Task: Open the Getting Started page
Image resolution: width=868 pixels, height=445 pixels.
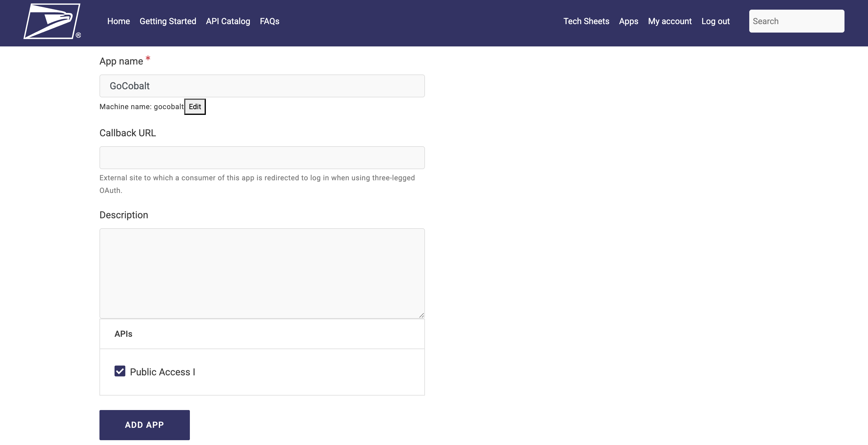Action: pos(168,21)
